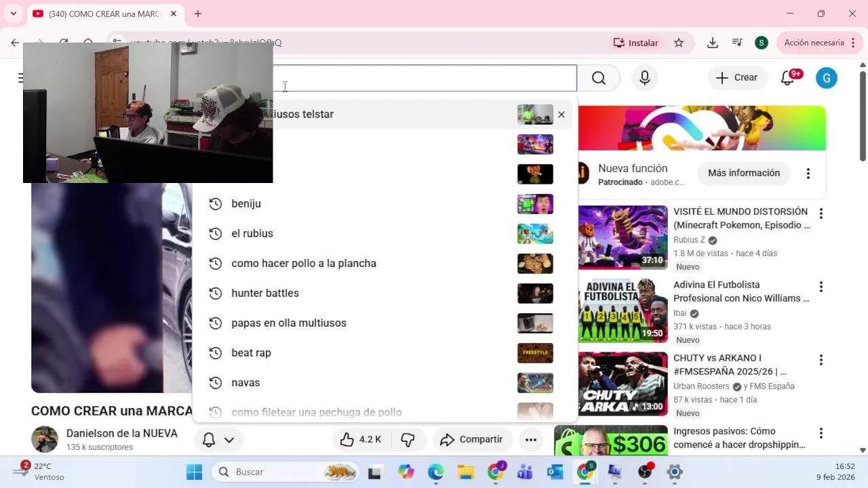868x488 pixels.
Task: Open Microsoft Edge from taskbar
Action: coord(435,472)
